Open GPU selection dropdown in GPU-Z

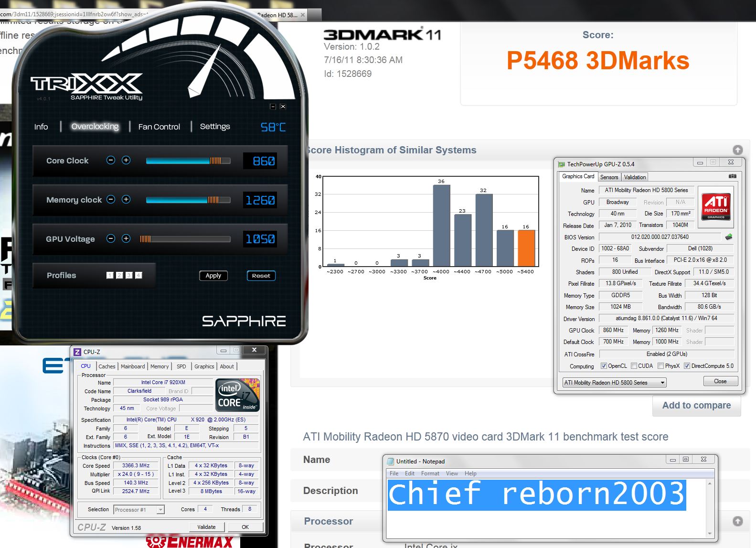pos(614,383)
